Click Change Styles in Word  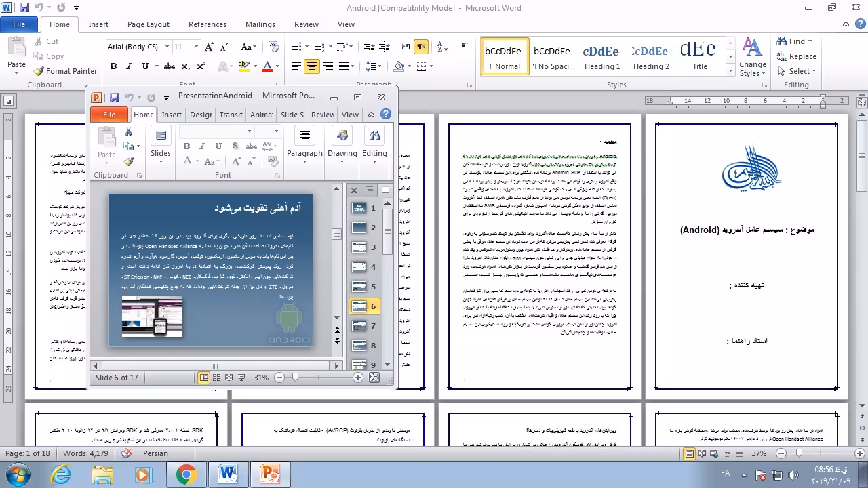[753, 57]
